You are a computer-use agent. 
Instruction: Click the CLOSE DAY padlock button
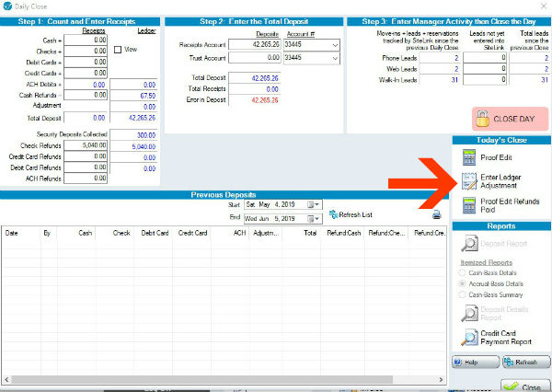(510, 119)
